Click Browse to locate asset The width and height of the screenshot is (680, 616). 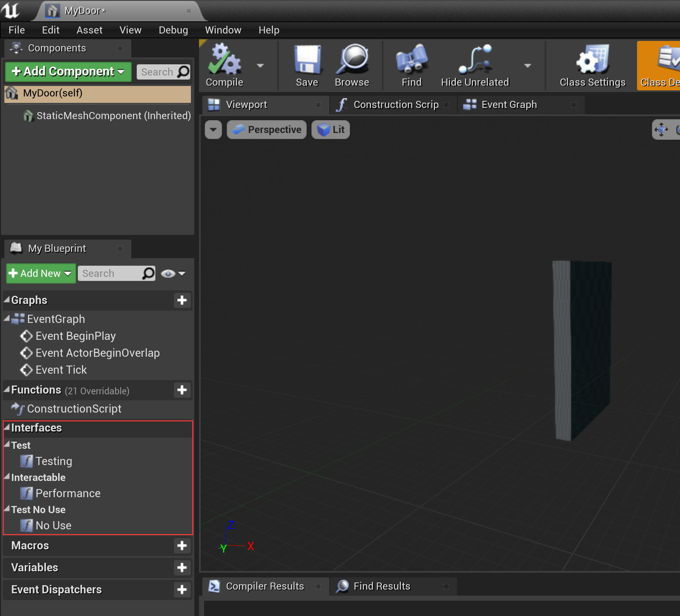(x=352, y=64)
